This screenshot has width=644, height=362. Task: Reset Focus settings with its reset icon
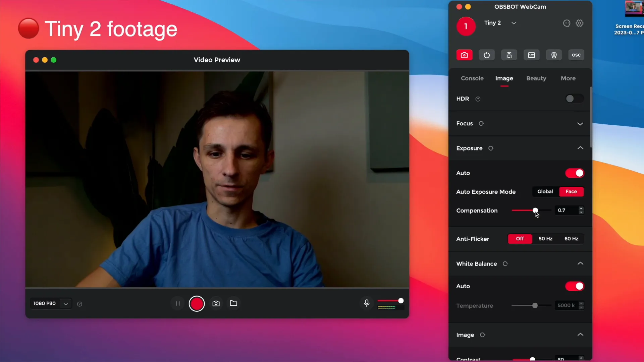tap(481, 123)
